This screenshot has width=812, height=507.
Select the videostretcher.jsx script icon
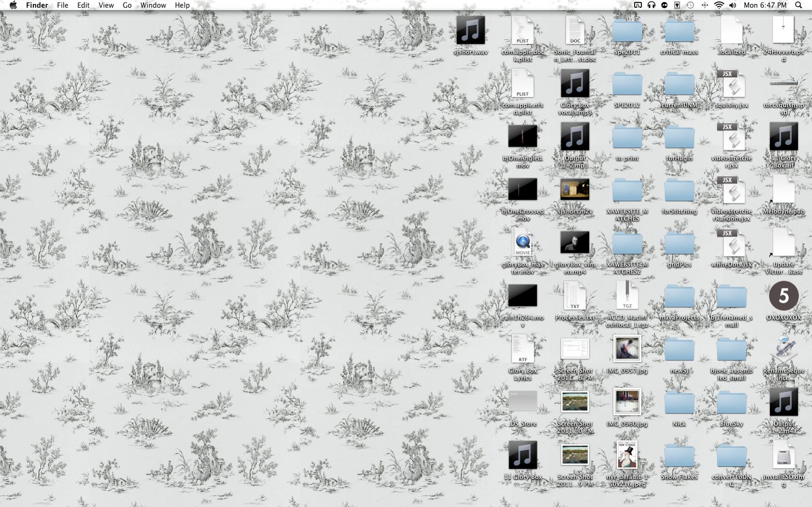pyautogui.click(x=731, y=136)
